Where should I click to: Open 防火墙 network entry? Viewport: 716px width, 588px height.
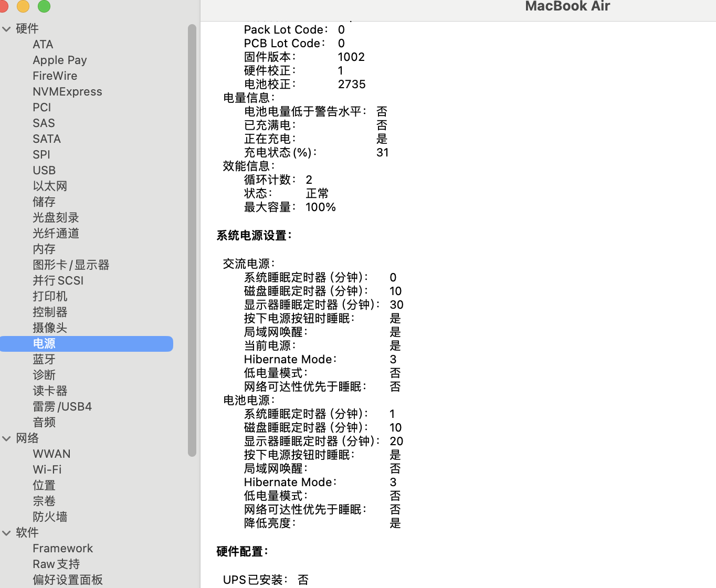click(50, 517)
